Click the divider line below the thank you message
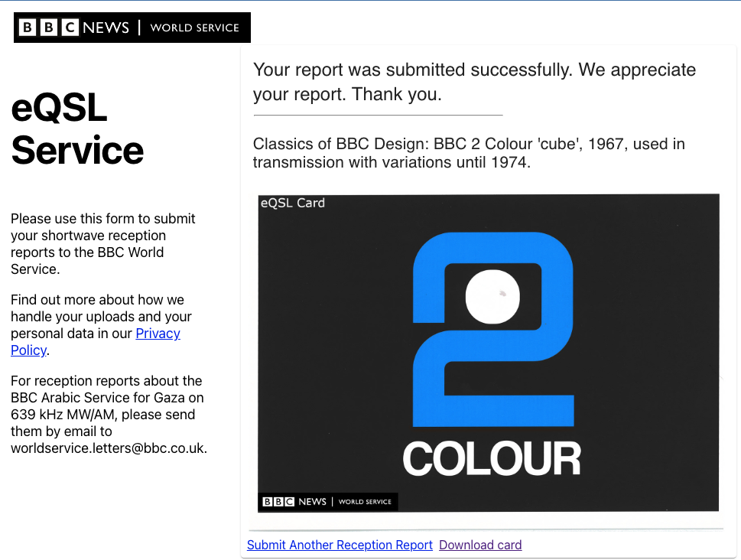 click(x=378, y=116)
